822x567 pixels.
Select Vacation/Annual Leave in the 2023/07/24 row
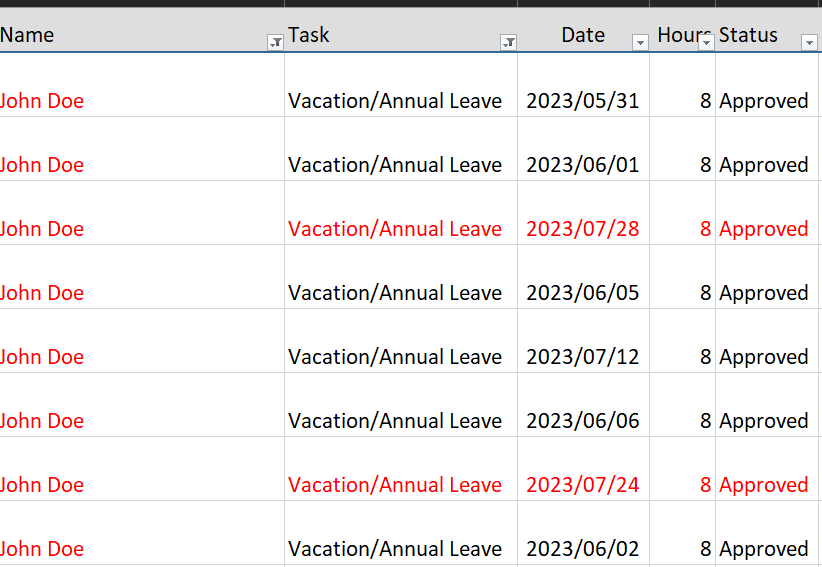pyautogui.click(x=395, y=485)
